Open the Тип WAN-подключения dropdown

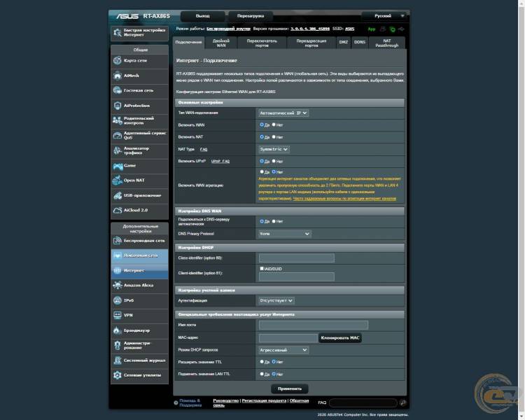click(x=283, y=113)
